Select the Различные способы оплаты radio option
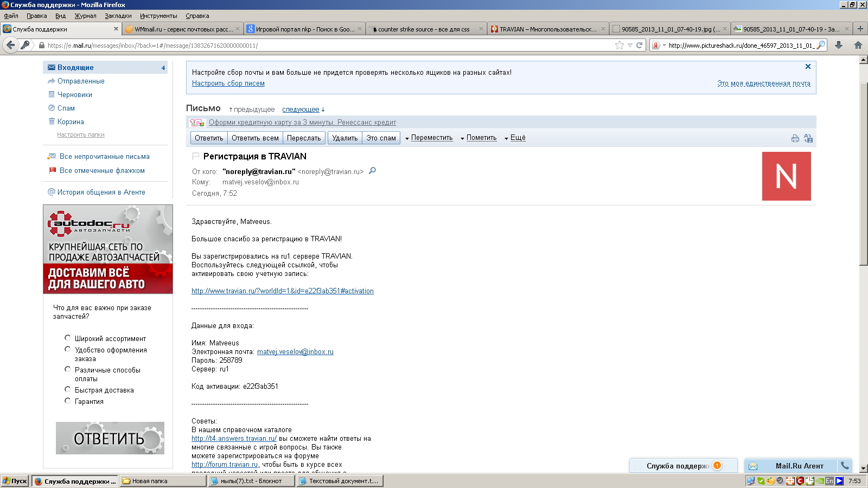Image resolution: width=868 pixels, height=488 pixels. [67, 369]
